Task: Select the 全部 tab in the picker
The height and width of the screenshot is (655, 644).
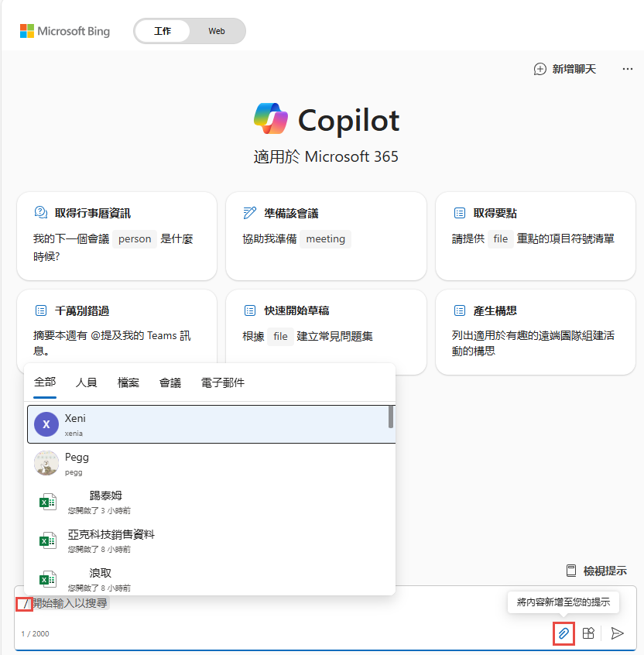Action: pyautogui.click(x=45, y=382)
